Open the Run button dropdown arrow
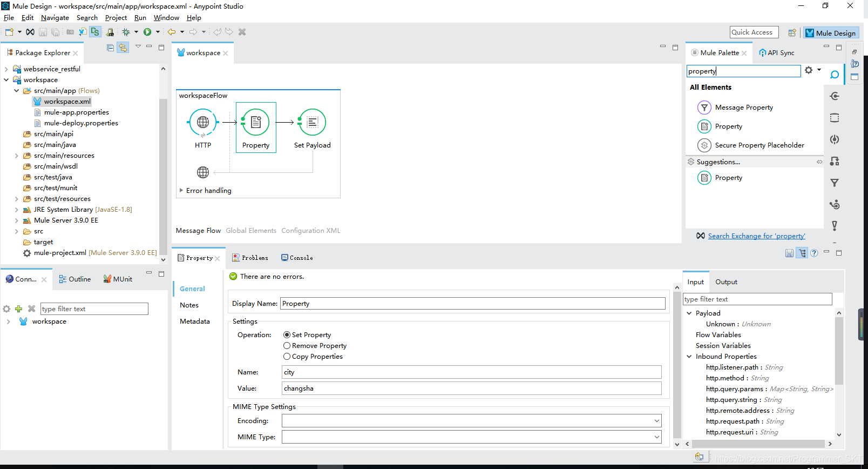This screenshot has height=469, width=868. pyautogui.click(x=158, y=32)
